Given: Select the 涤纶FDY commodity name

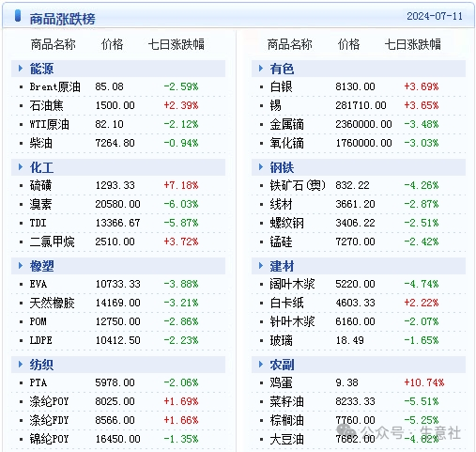Looking at the screenshot, I should coord(49,420).
